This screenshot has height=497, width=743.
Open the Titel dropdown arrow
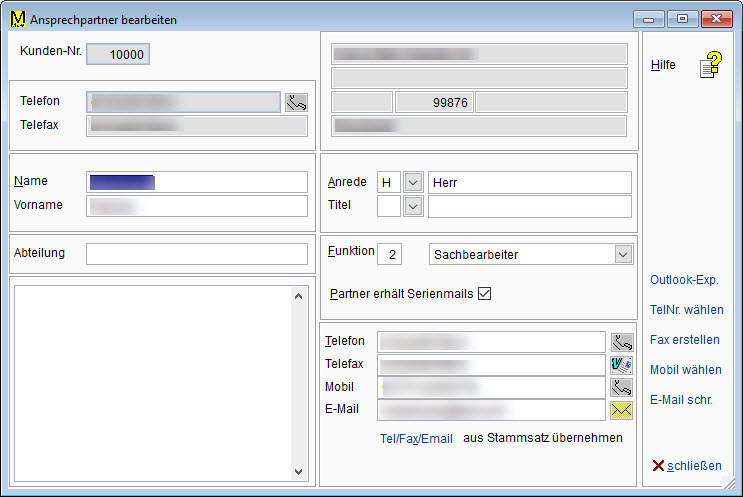tap(413, 206)
